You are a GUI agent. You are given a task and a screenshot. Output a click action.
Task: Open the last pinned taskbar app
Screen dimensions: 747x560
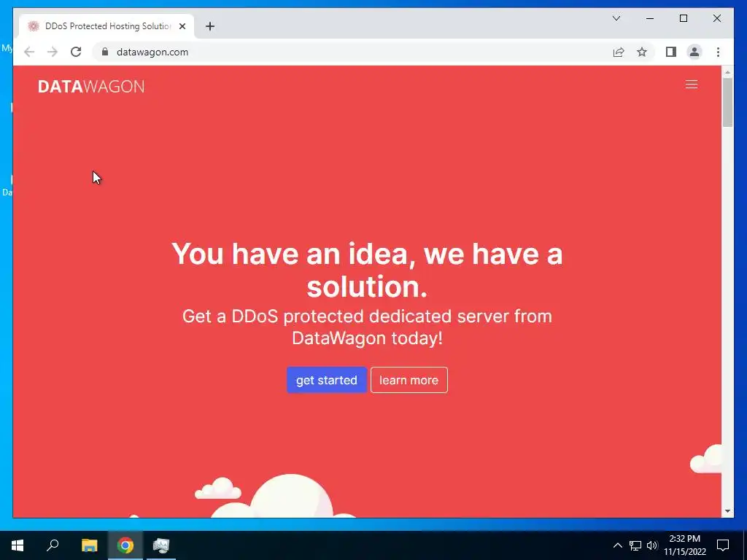(x=161, y=545)
